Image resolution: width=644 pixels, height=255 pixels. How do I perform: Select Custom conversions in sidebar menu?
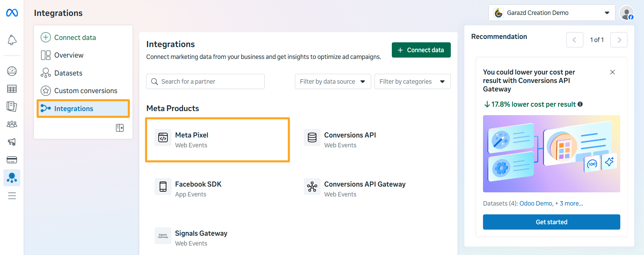click(x=83, y=91)
